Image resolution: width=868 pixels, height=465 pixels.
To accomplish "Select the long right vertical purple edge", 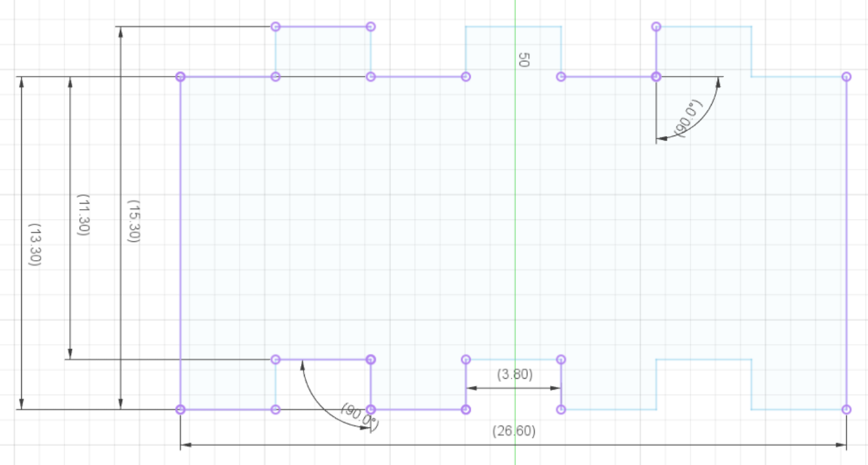I will tap(846, 243).
